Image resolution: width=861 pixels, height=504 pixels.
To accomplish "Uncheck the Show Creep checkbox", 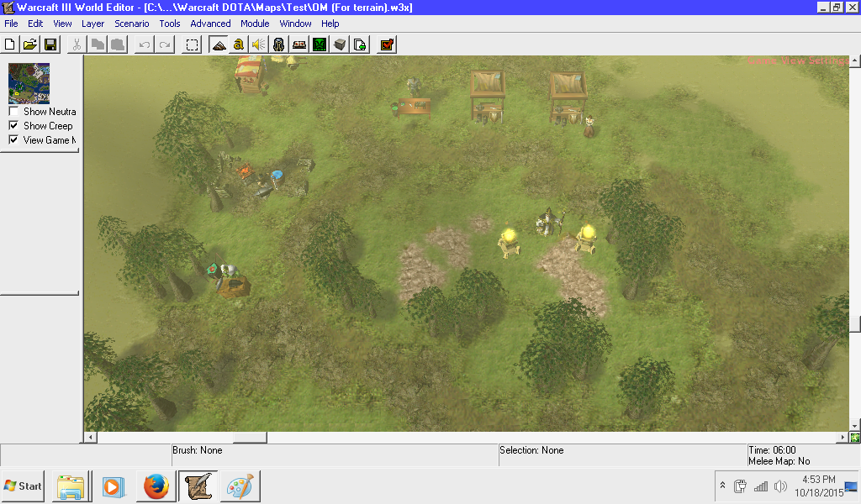I will click(x=13, y=126).
